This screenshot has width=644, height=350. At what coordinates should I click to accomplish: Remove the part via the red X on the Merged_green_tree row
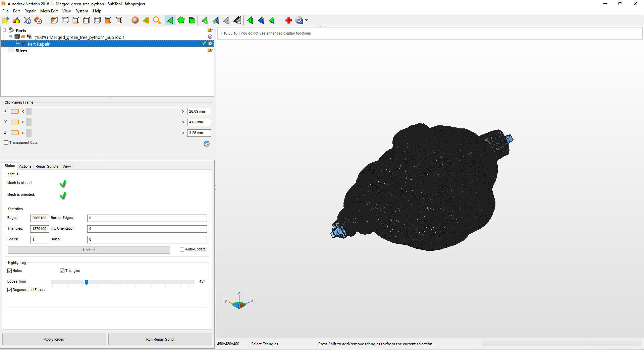tap(210, 37)
